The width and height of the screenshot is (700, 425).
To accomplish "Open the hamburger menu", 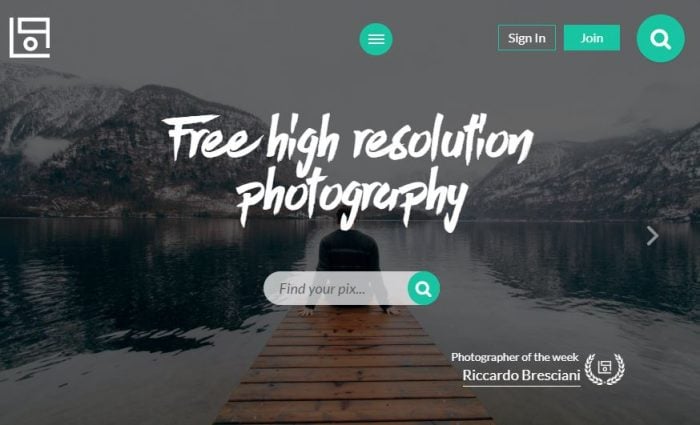I will 376,39.
